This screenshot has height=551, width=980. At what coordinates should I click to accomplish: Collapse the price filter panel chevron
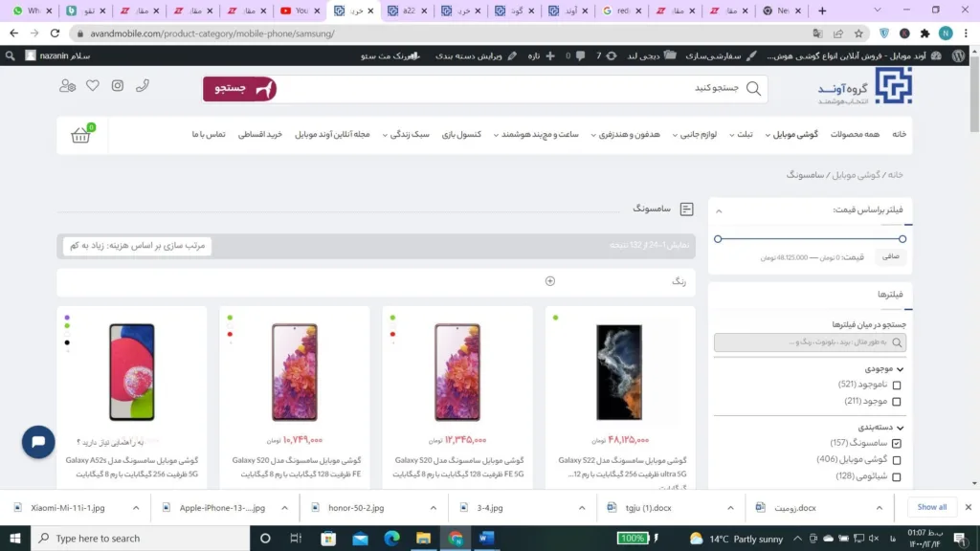pyautogui.click(x=719, y=211)
